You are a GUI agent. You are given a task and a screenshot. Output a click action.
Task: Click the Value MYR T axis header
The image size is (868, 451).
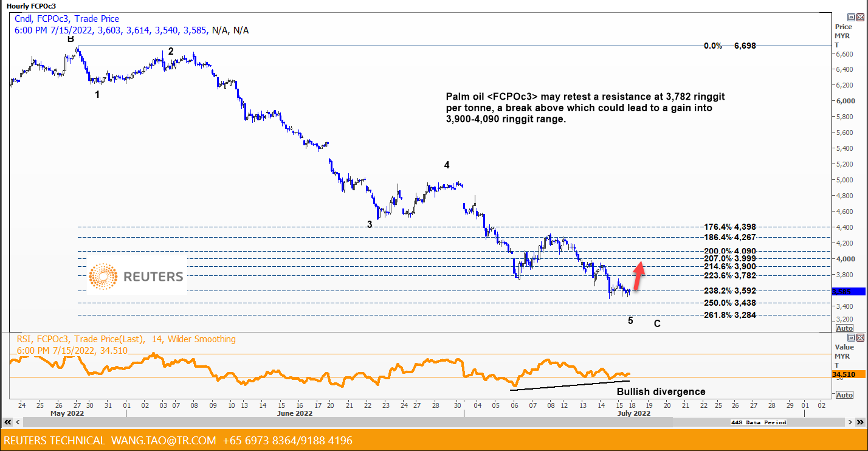tap(843, 357)
